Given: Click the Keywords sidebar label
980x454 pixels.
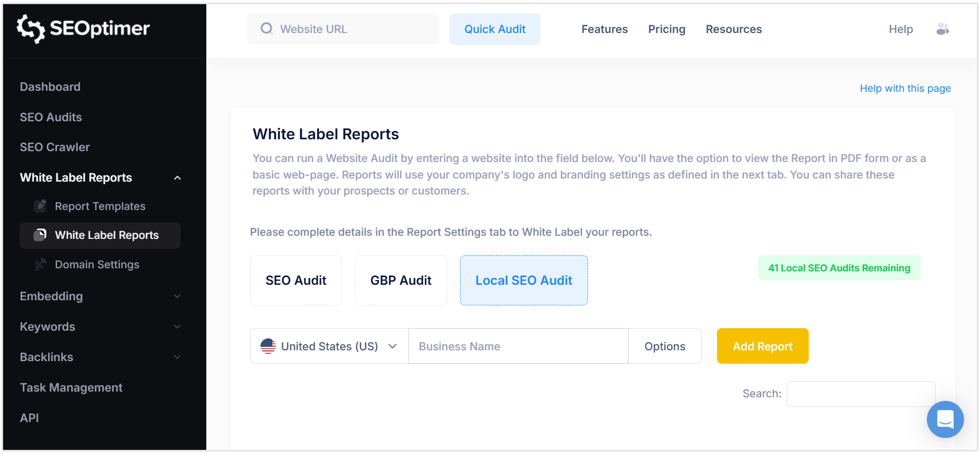Looking at the screenshot, I should click(47, 327).
